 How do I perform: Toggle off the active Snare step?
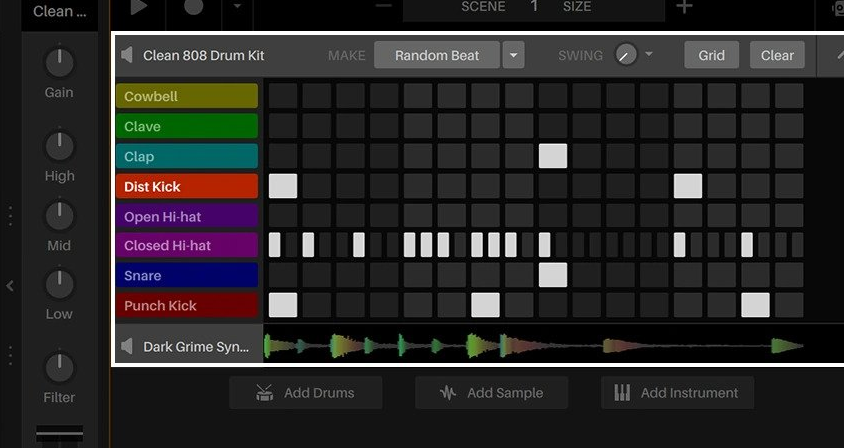click(553, 275)
